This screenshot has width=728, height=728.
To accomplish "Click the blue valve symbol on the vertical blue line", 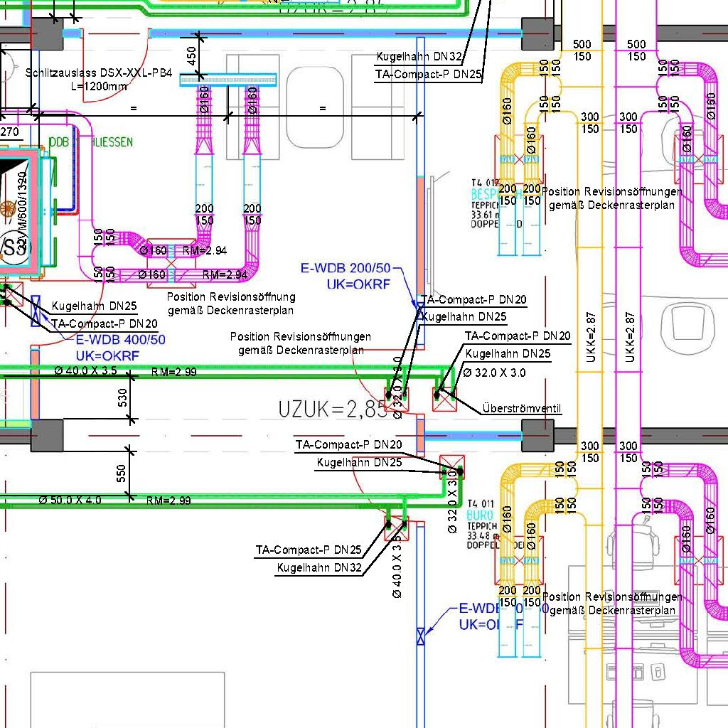I will pyautogui.click(x=421, y=635).
